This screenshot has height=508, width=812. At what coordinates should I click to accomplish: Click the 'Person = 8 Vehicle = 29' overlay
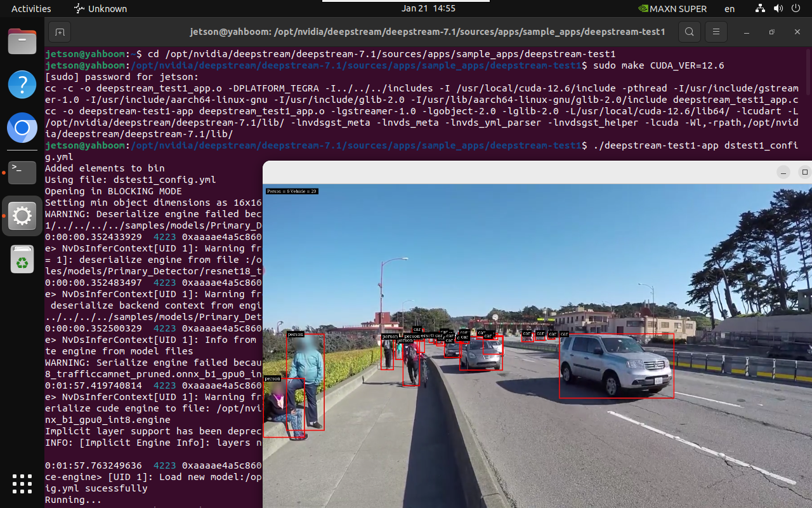292,191
